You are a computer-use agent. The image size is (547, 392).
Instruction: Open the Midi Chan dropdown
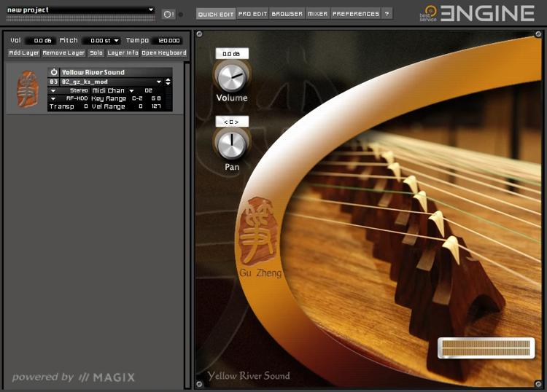point(131,90)
